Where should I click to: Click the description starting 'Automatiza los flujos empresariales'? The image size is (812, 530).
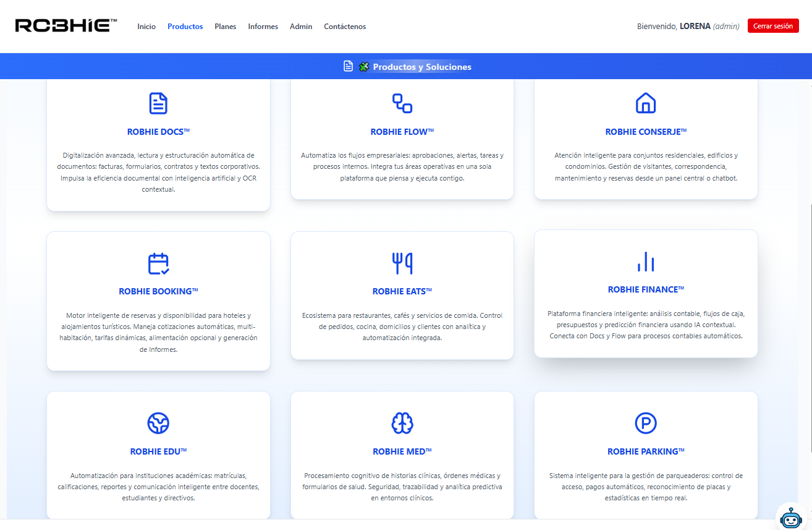402,167
